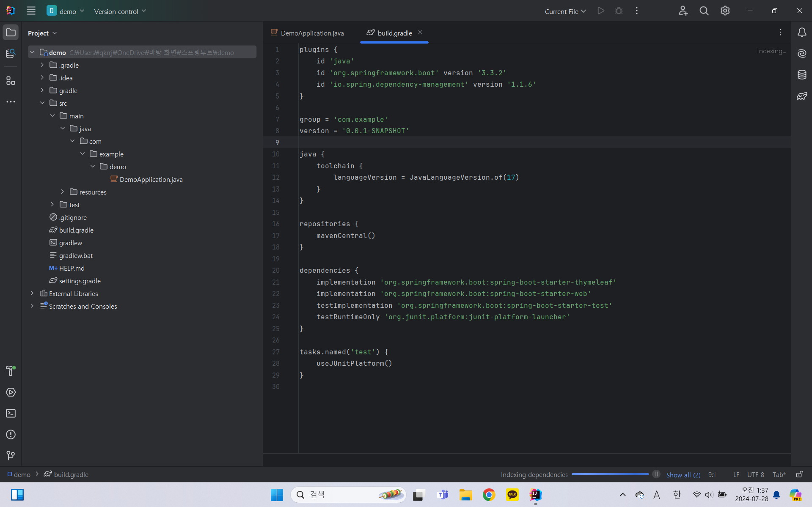Click build.gradle breadcrumb in navigation bar
Screen dimensions: 812x507
[x=66, y=474]
